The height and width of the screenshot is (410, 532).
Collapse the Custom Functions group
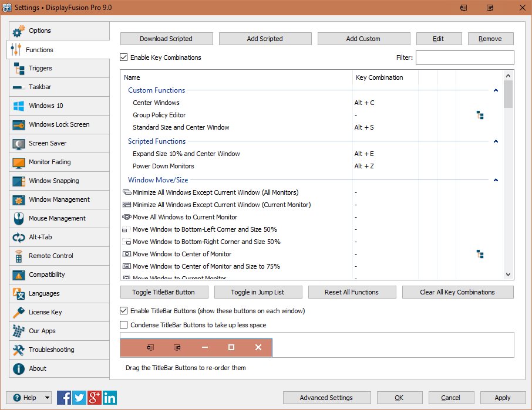[496, 90]
